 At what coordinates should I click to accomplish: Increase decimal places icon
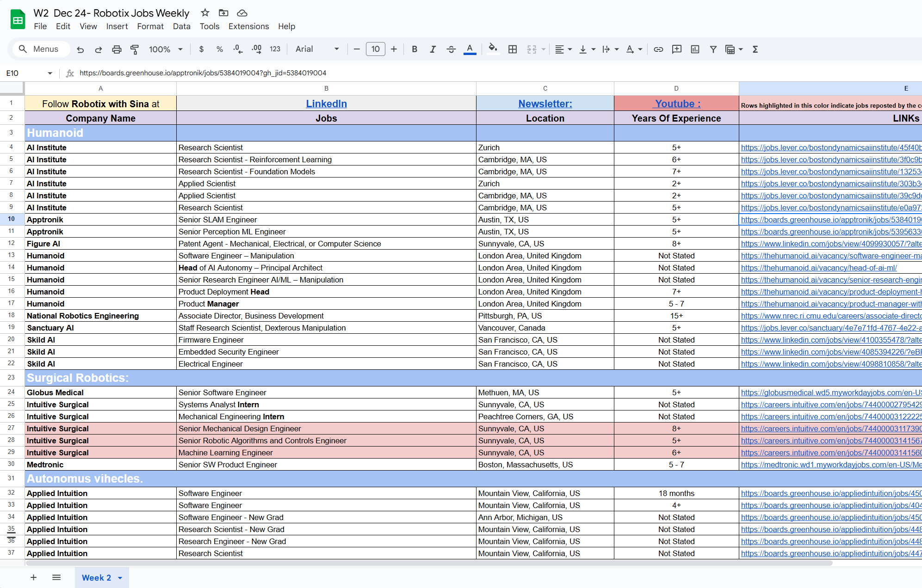pyautogui.click(x=257, y=49)
